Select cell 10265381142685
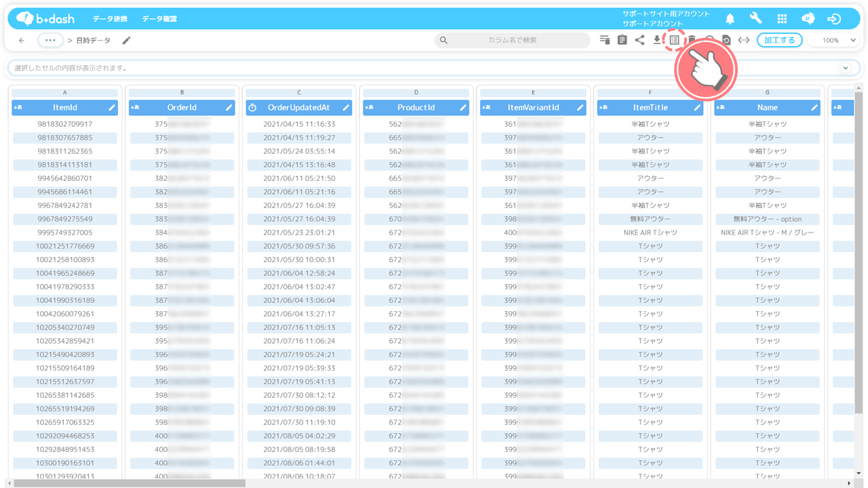Screen dimensions: 868x488 click(64, 396)
